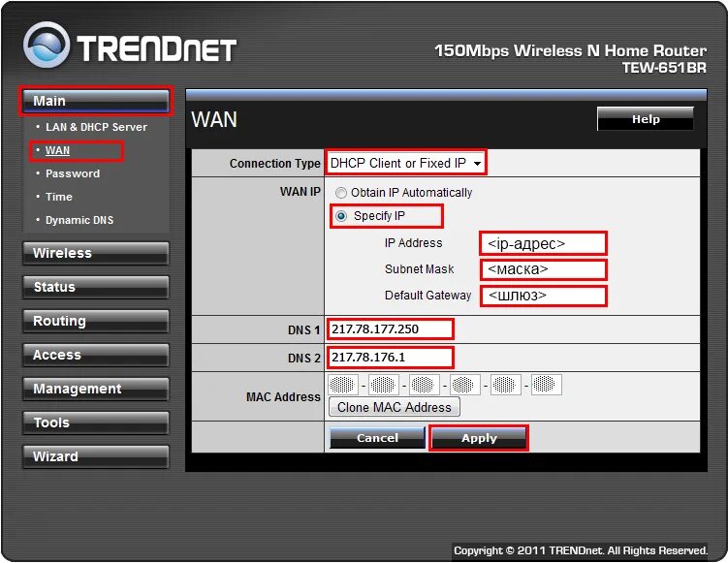Go to LAN & DHCP Server page
The image size is (728, 563).
pyautogui.click(x=96, y=127)
